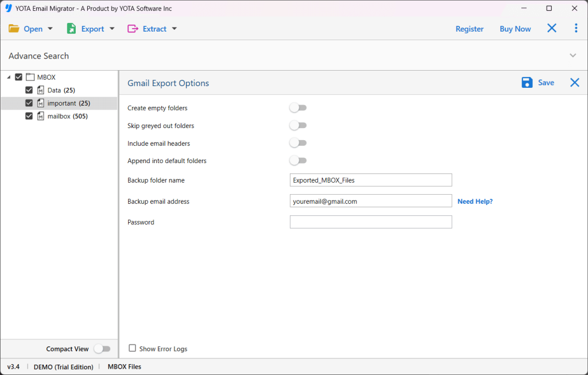
Task: Close the Gmail Export Options panel
Action: pyautogui.click(x=574, y=83)
